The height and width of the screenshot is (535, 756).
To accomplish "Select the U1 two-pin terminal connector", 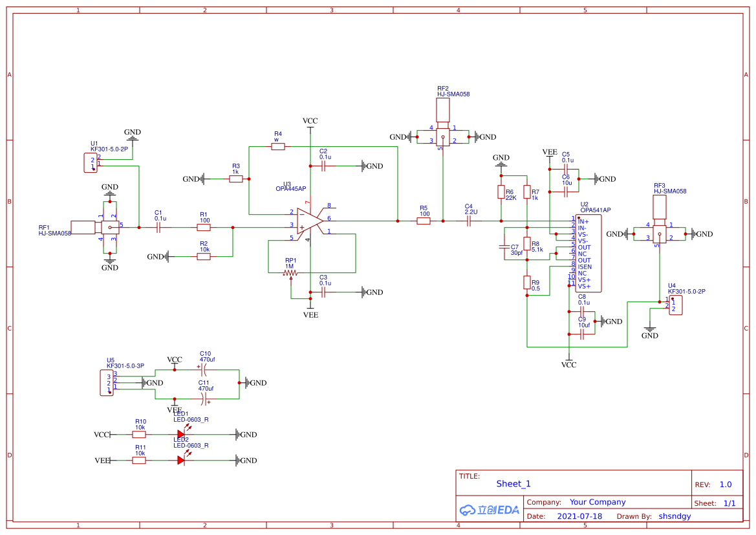I will pos(90,163).
